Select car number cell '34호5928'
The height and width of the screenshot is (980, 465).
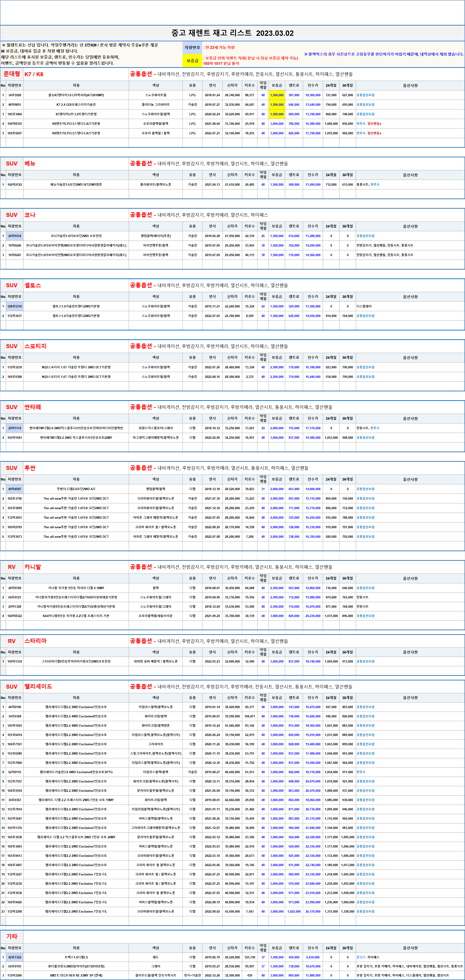(15, 95)
